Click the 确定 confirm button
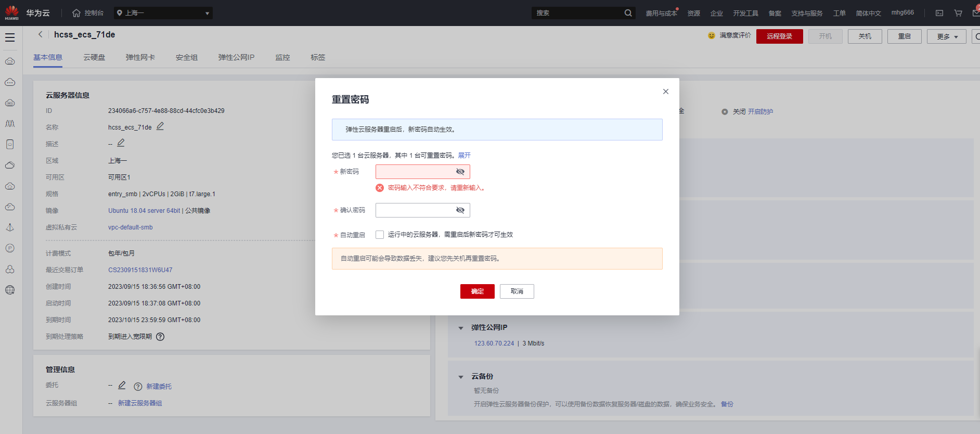This screenshot has height=434, width=980. [x=478, y=291]
